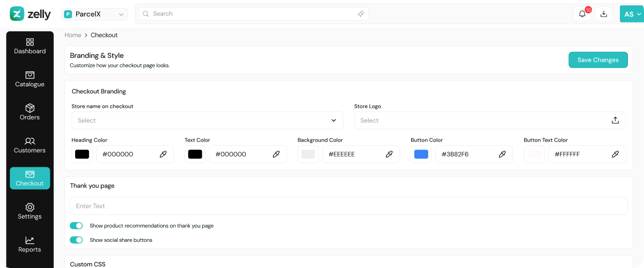The width and height of the screenshot is (644, 268).
Task: Click the Store Logo upload icon
Action: 616,121
